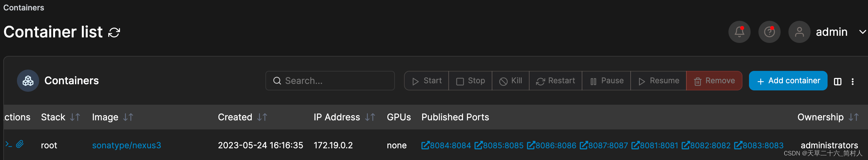Focus the Search containers field

click(330, 81)
